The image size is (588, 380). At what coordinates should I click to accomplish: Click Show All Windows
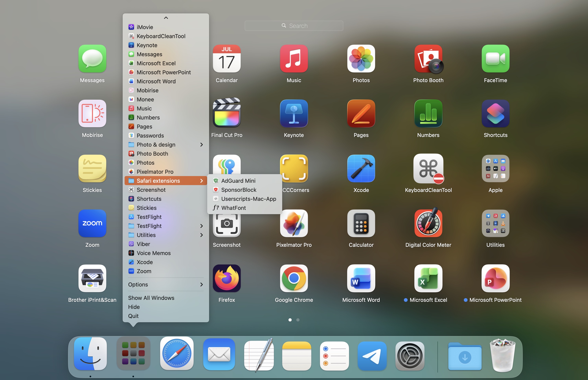166,298
